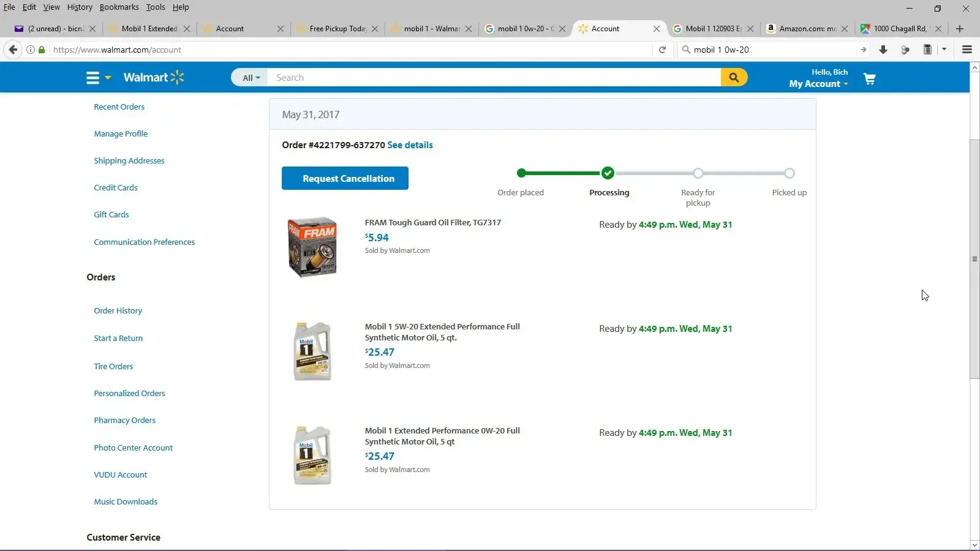Open the Help menu
The image size is (980, 551).
pos(181,7)
